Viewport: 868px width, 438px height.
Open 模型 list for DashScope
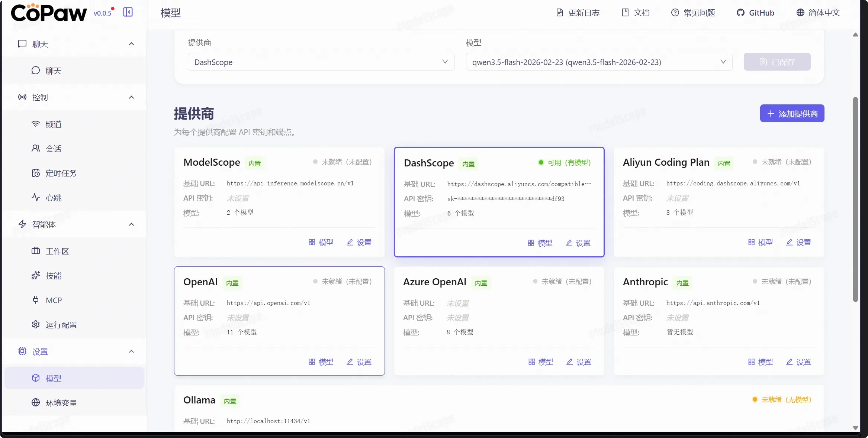pos(540,243)
